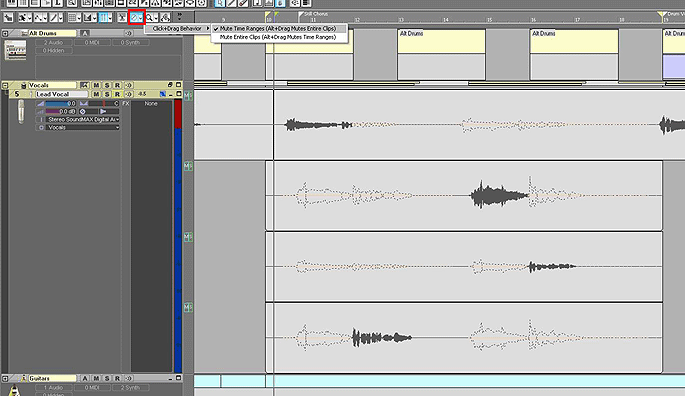Select Alt Drums clip starting at measure 13
This screenshot has height=396, width=685.
tap(442, 55)
